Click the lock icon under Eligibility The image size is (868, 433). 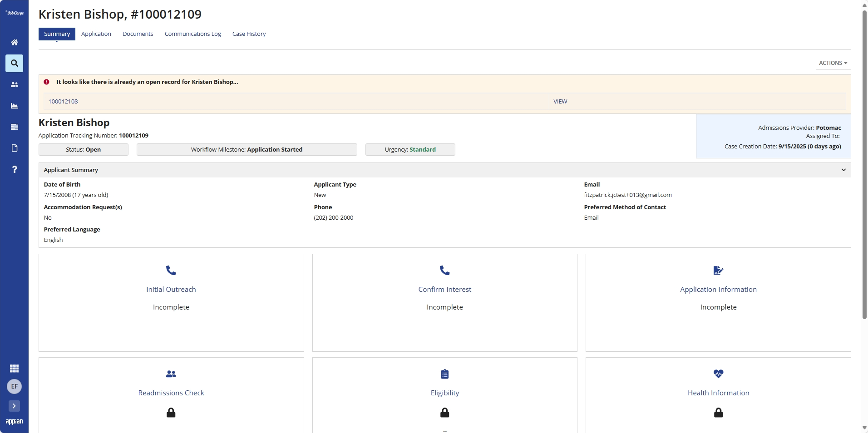click(x=445, y=413)
